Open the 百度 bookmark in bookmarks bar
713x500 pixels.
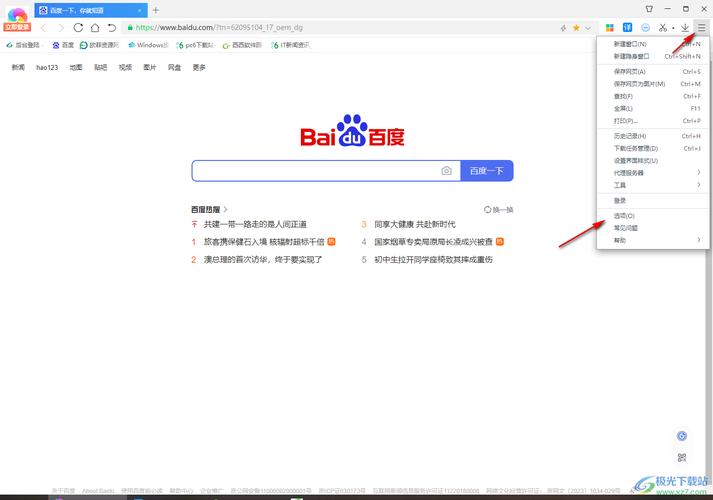(63, 45)
